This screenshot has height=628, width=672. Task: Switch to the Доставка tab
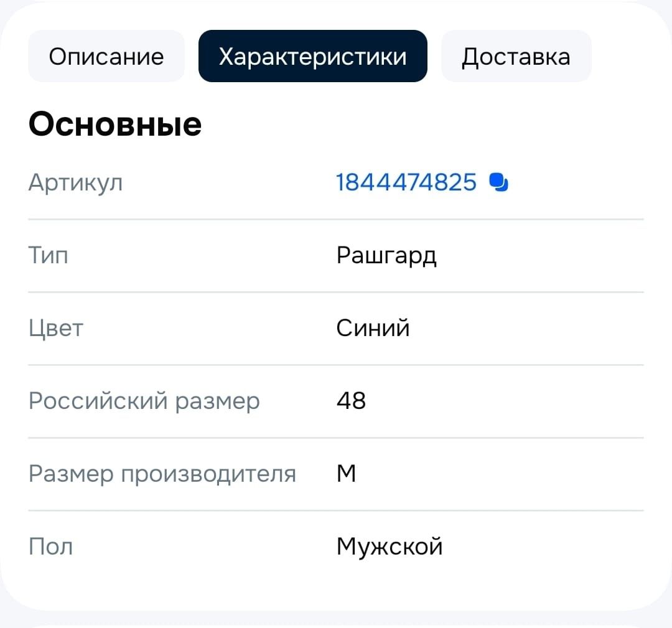(x=516, y=56)
